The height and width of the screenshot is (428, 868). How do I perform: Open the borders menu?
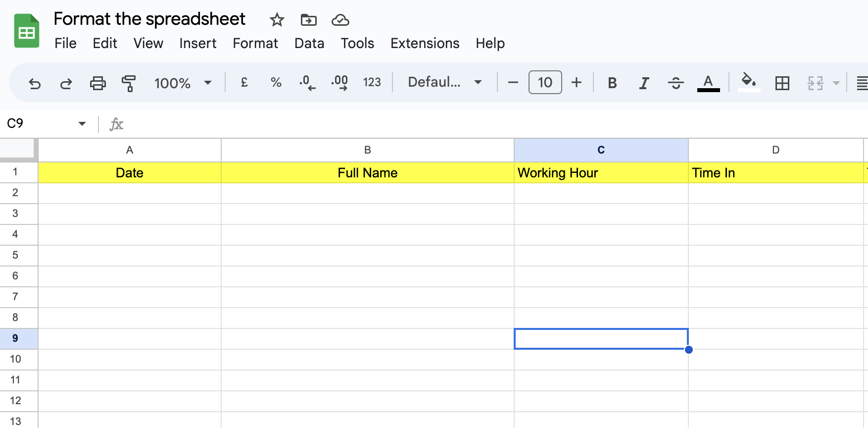coord(782,83)
